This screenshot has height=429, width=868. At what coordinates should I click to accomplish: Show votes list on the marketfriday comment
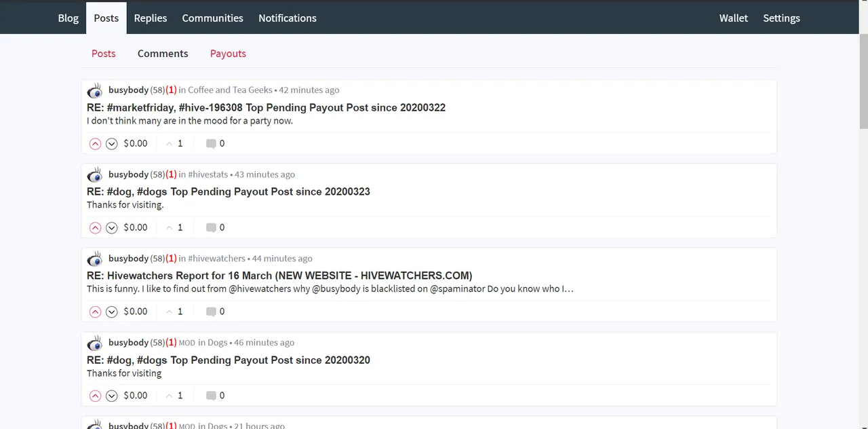click(x=174, y=143)
